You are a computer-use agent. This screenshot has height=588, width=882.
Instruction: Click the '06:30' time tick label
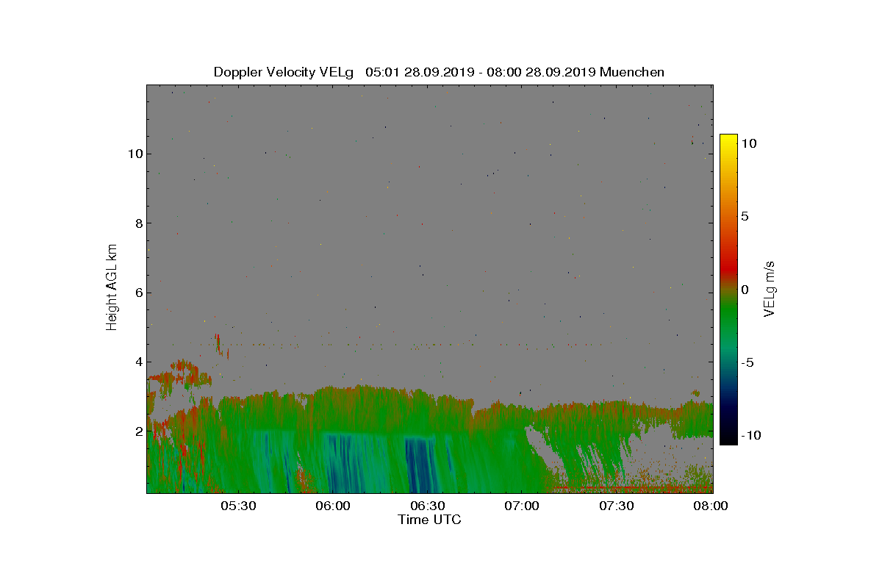click(x=427, y=506)
